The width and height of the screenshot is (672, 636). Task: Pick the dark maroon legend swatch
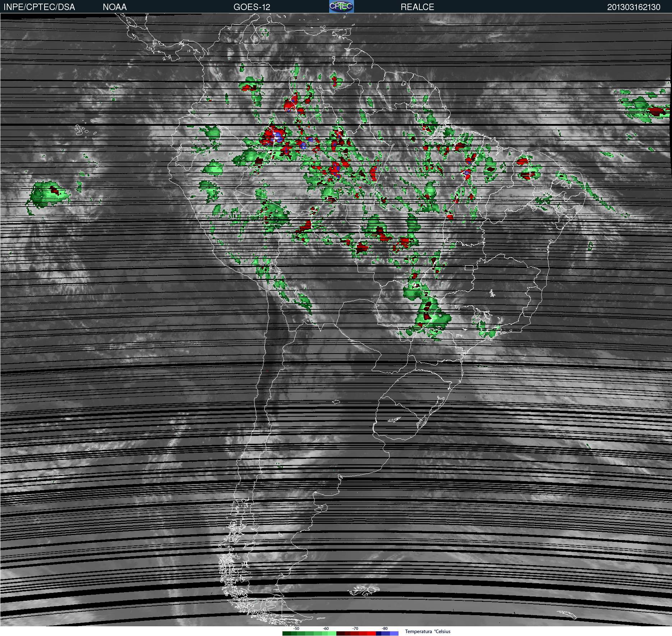tap(340, 633)
